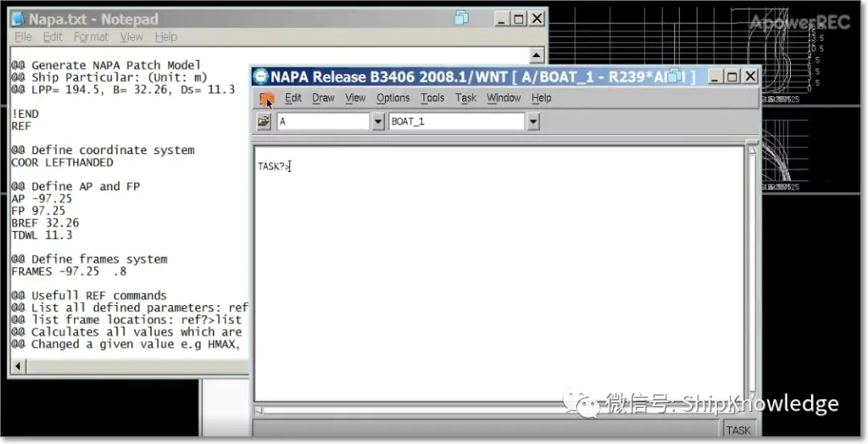Click the Usefull REF commands comment line
The height and width of the screenshot is (444, 868).
88,295
